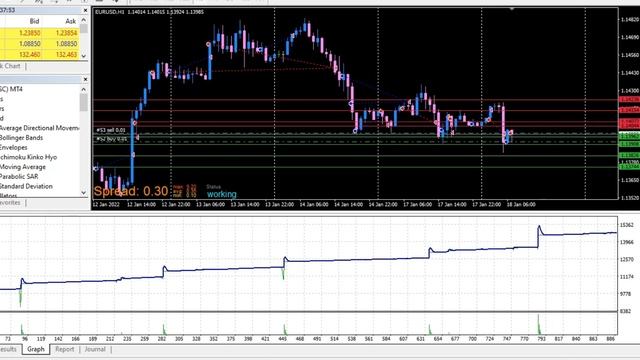The image size is (640, 360).
Task: Click Market Watch scroll up arrow
Action: tap(84, 20)
